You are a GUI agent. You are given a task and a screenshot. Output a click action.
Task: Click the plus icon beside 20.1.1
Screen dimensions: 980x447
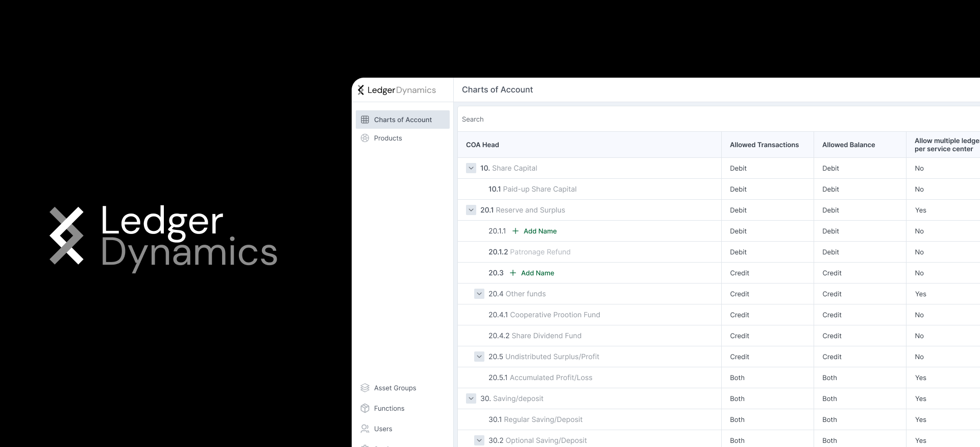point(516,231)
